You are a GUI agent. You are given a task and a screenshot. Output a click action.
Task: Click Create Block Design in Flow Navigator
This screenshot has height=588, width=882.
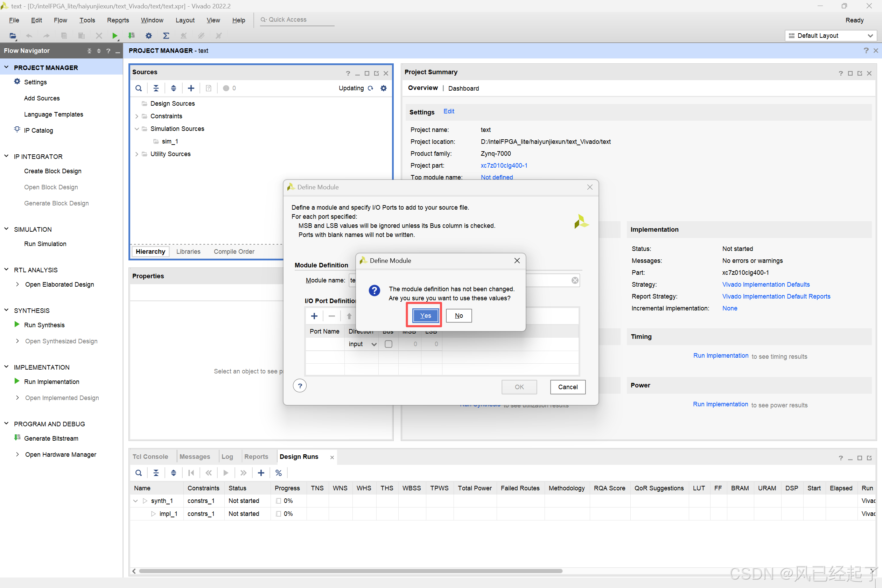pos(52,171)
